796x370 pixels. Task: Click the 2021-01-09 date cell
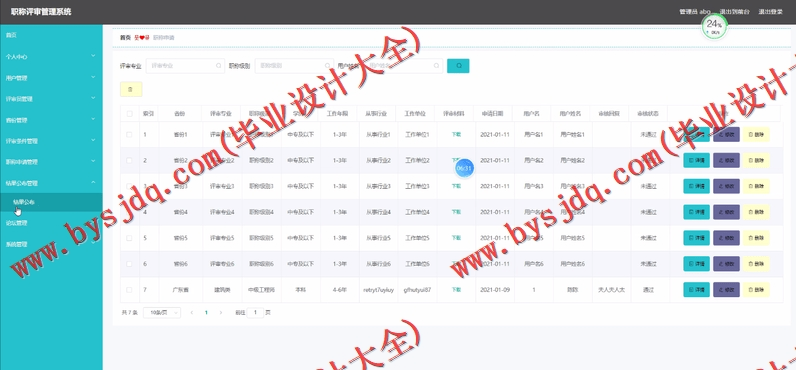coord(494,290)
